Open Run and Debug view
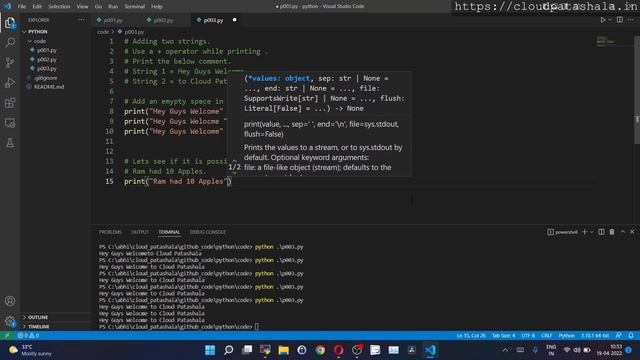 pyautogui.click(x=10, y=82)
